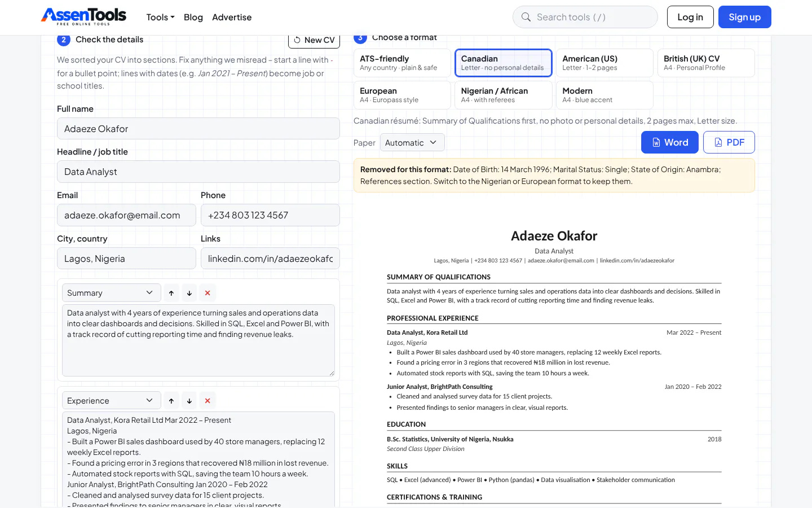Remove the Summary section
The height and width of the screenshot is (508, 812).
(208, 293)
